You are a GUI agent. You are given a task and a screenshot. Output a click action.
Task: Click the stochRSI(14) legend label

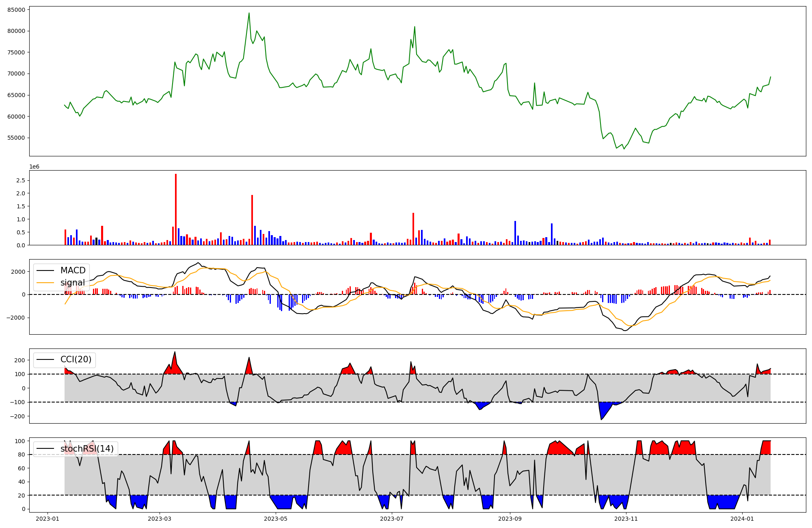[87, 449]
